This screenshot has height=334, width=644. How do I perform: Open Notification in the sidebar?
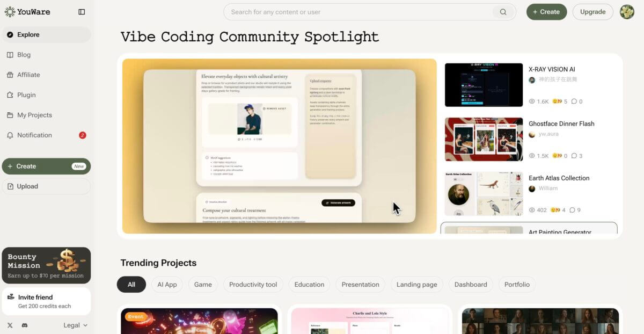[x=34, y=135]
